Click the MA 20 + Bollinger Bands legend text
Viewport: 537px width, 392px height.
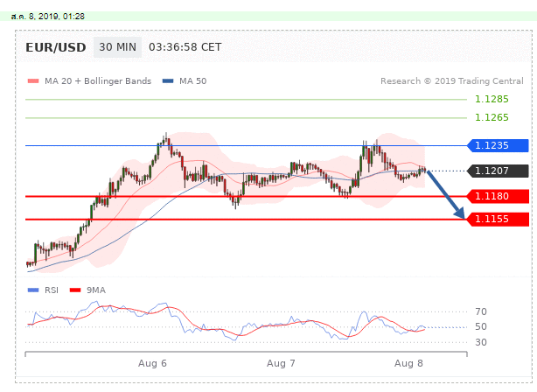tap(98, 81)
